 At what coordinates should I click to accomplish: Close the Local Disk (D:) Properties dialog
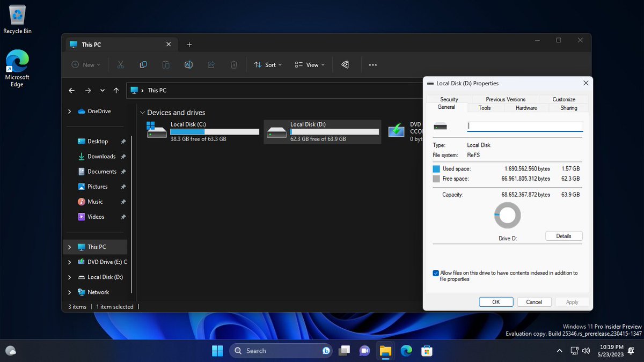click(x=586, y=83)
